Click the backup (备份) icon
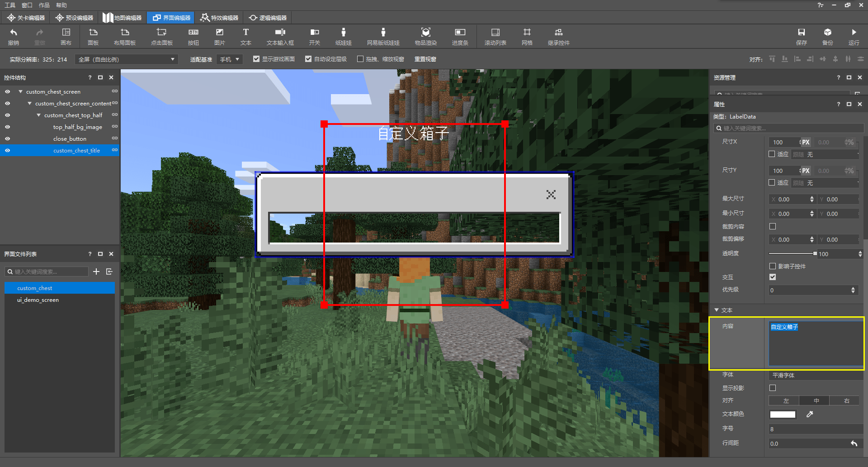Screen dimensions: 868x467 point(828,36)
